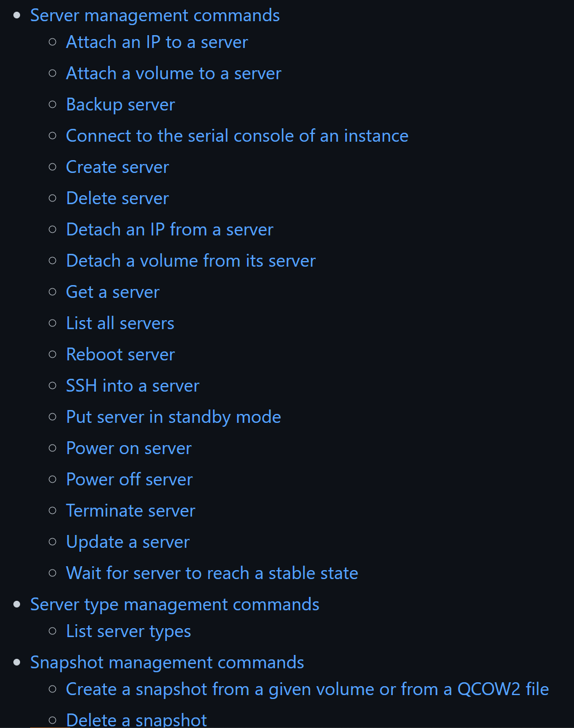Click the Terminate server link
Screen dimensions: 574x728
(131, 511)
